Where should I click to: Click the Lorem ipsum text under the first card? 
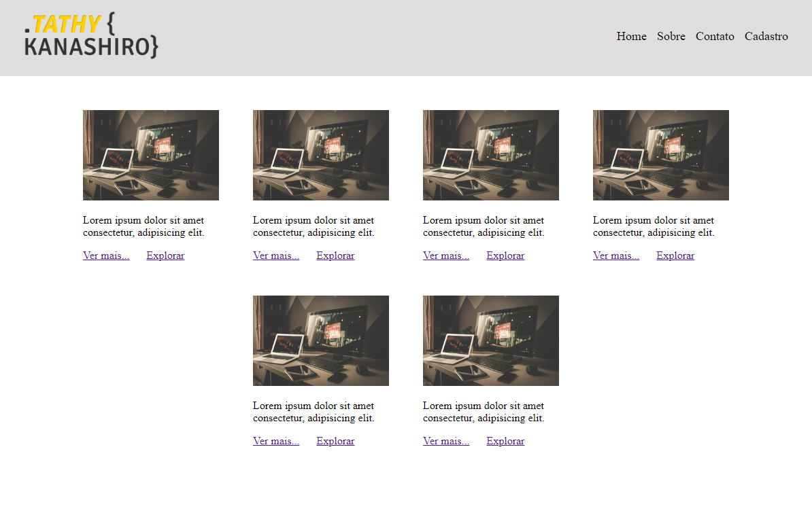pyautogui.click(x=143, y=226)
